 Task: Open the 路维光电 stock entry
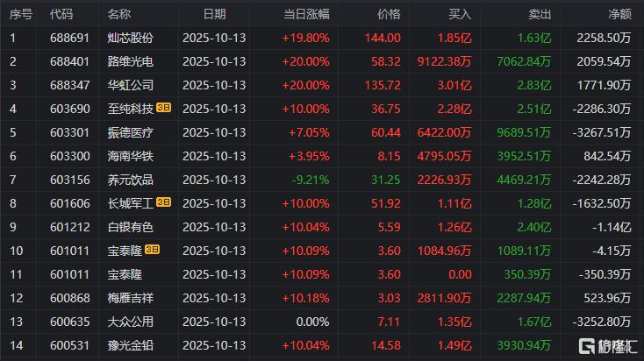coord(130,61)
